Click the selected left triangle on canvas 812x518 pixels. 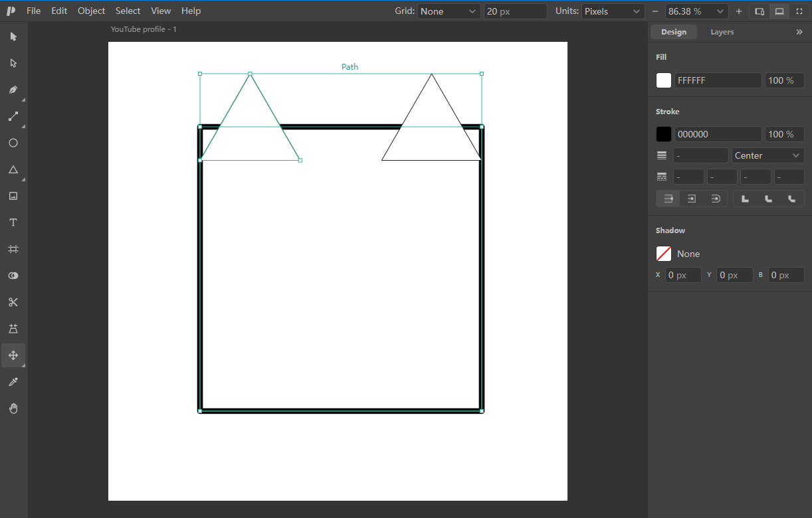[250, 133]
